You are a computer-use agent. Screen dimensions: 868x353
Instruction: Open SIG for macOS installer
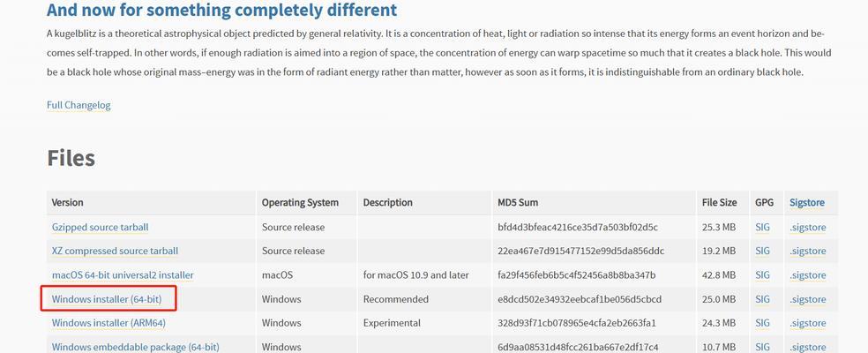coord(762,275)
